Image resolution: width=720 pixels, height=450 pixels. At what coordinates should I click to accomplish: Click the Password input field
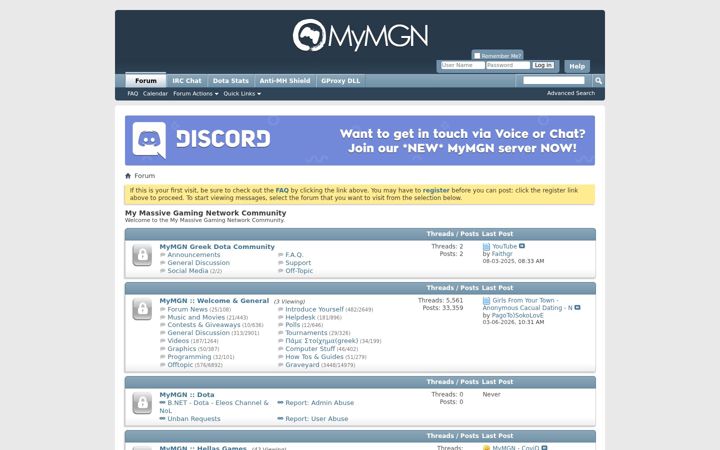(x=508, y=65)
